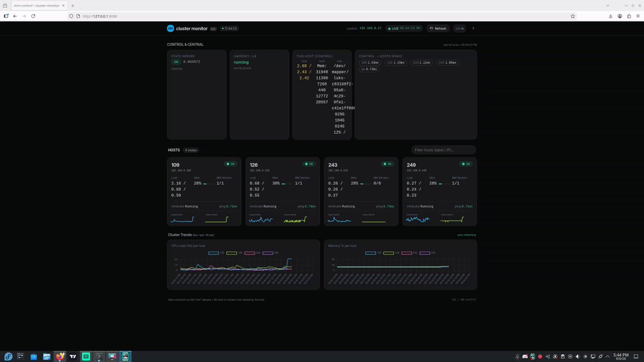Click the poll interval pill beside Refresh
Viewport: 644px width, 362px height.
459,28
